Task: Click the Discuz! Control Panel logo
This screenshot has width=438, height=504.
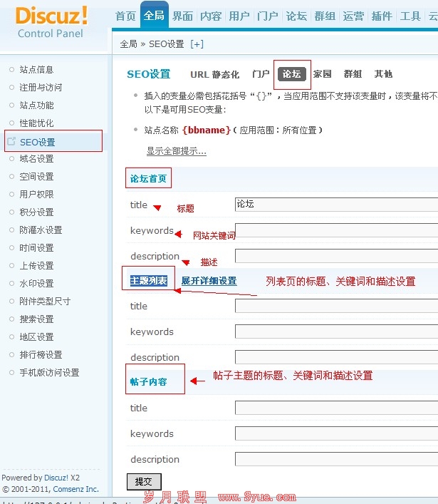Action: click(x=51, y=21)
